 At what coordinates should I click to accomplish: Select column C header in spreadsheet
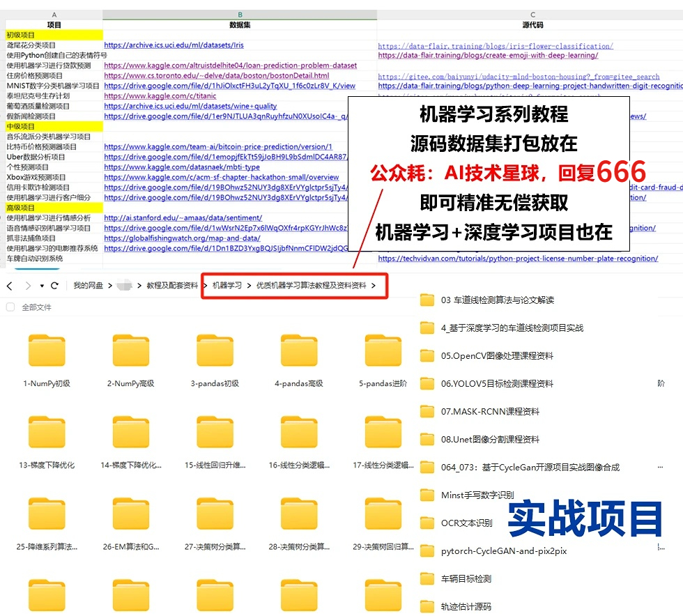tap(532, 15)
